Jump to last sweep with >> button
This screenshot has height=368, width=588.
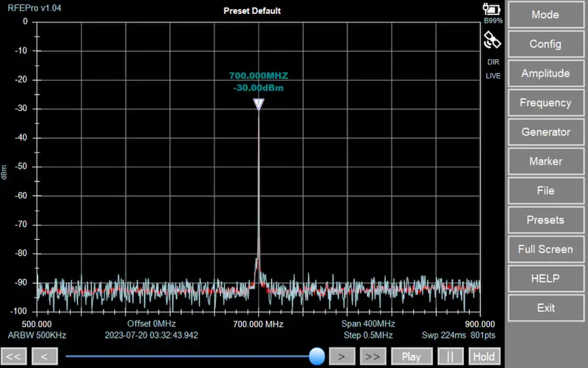(372, 357)
